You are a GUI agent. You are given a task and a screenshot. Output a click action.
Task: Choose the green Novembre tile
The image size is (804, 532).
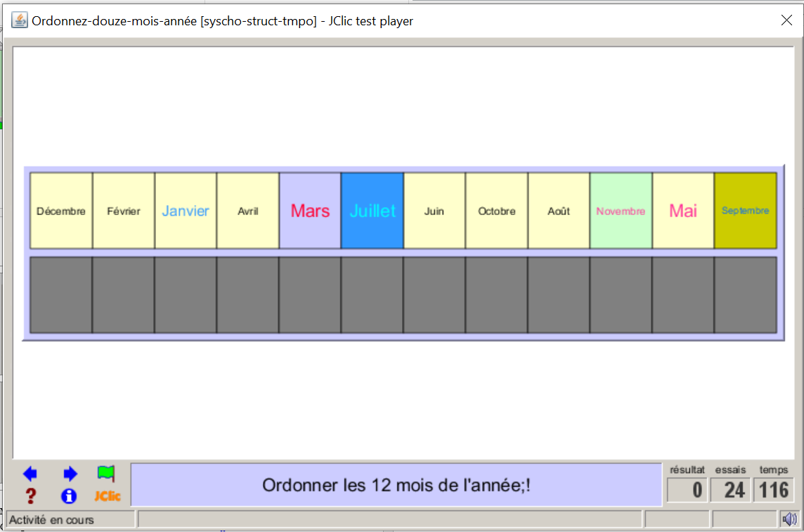(621, 211)
